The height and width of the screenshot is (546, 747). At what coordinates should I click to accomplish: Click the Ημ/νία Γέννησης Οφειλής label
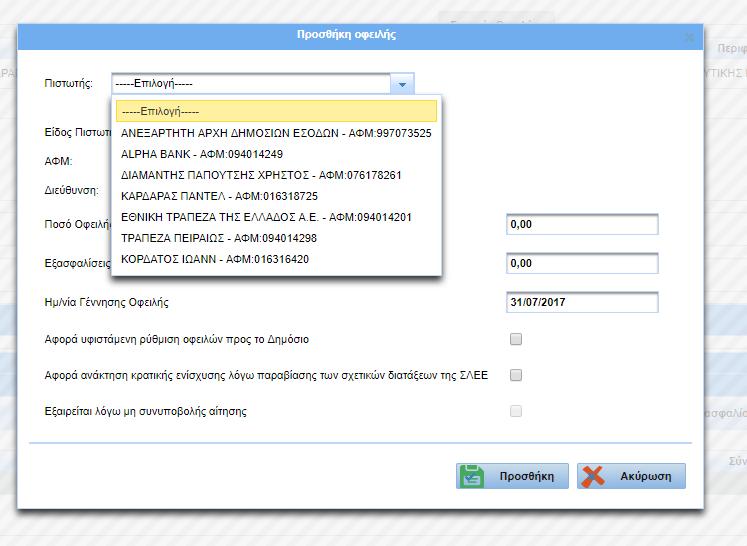point(106,302)
